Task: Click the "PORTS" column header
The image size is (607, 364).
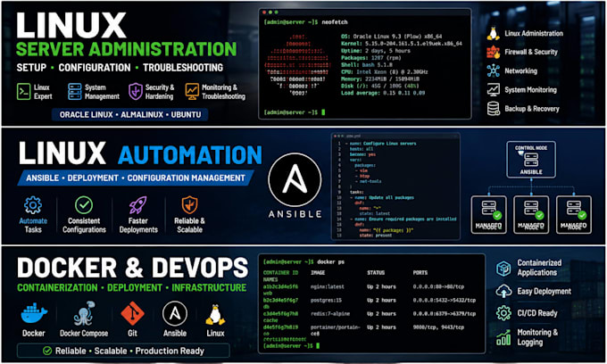Action: click(x=420, y=273)
